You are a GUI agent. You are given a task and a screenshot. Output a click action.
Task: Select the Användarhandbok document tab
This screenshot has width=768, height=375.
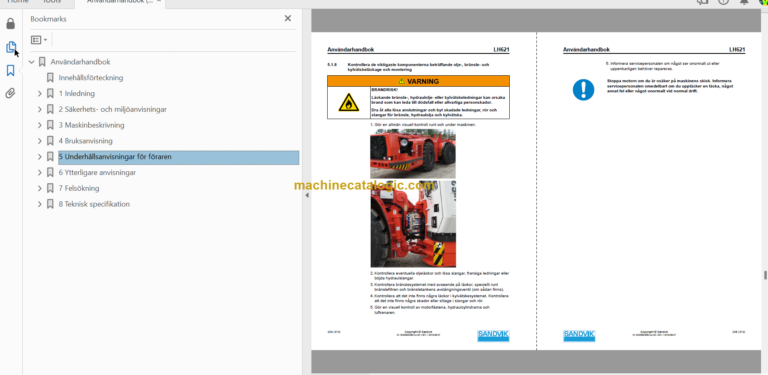(x=120, y=2)
